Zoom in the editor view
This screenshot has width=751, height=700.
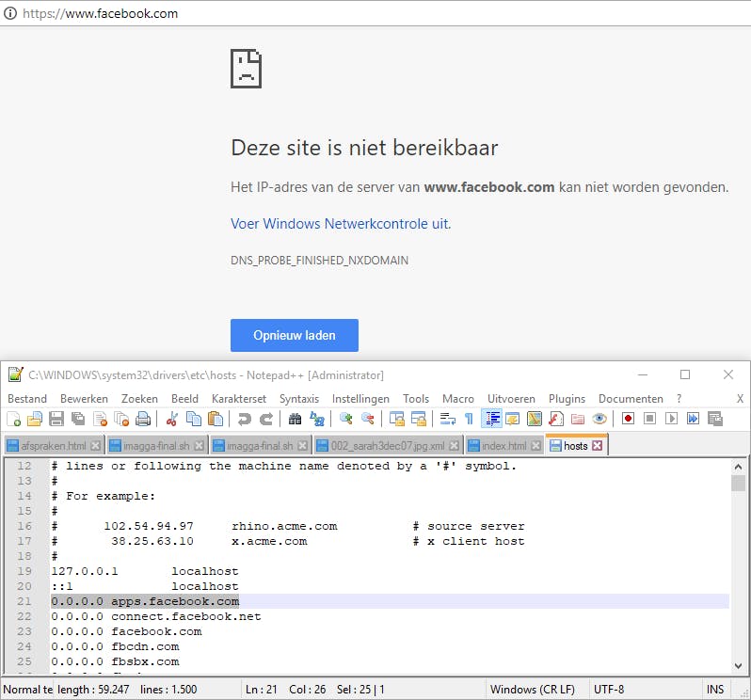(x=345, y=419)
